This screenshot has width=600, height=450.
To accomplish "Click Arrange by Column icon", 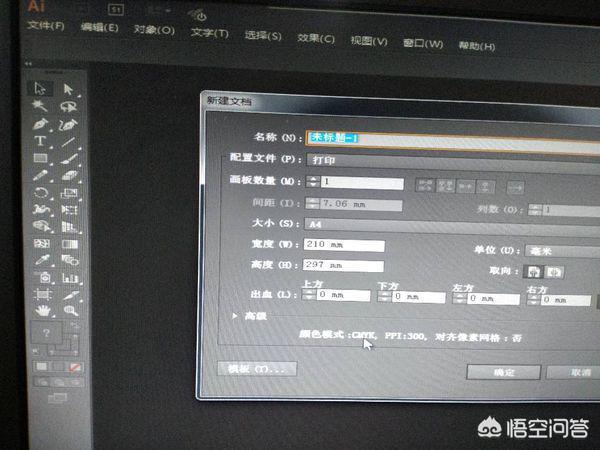I will pos(486,187).
